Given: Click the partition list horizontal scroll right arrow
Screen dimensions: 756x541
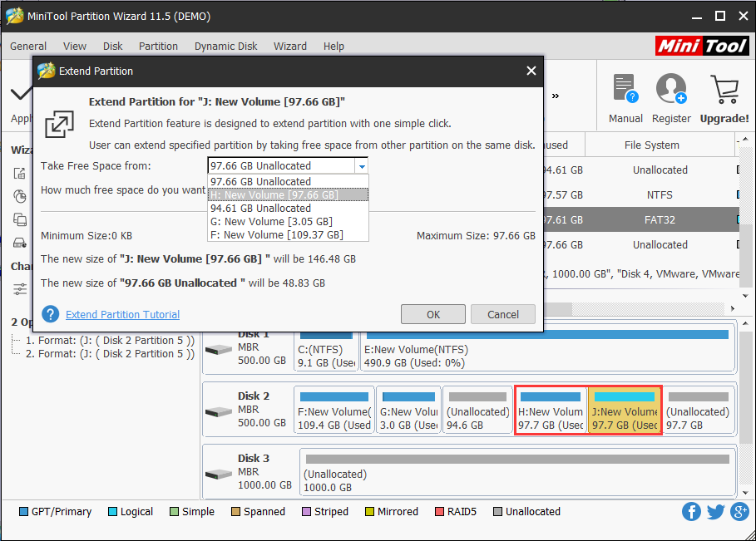Looking at the screenshot, I should tap(733, 308).
